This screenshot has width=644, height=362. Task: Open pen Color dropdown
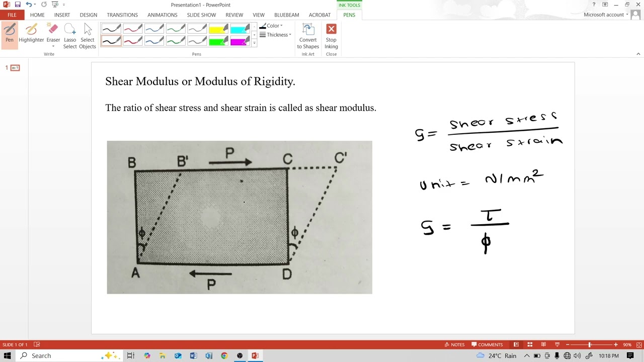[271, 26]
